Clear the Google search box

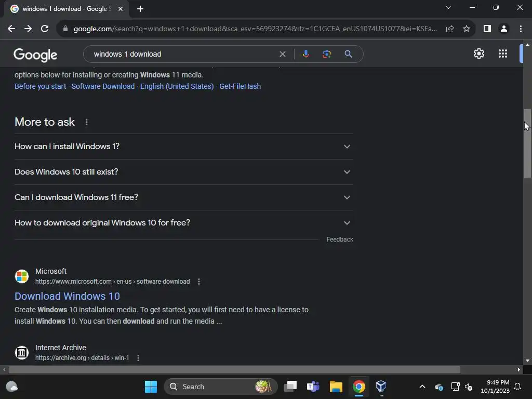click(282, 54)
